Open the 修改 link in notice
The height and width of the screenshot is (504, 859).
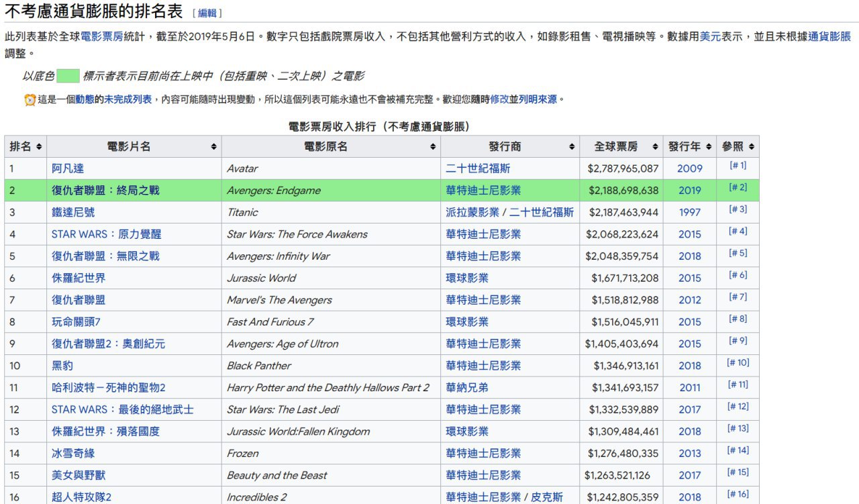499,99
